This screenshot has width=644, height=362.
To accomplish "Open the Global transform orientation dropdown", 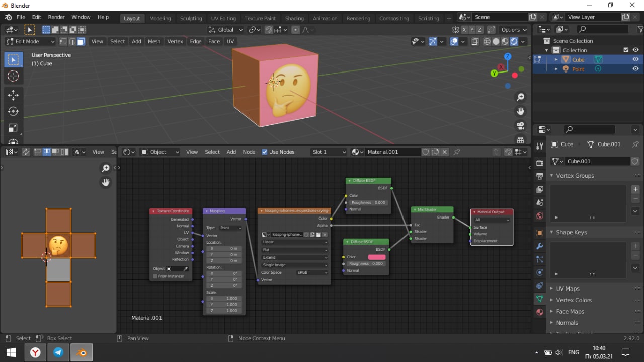I will 226,30.
